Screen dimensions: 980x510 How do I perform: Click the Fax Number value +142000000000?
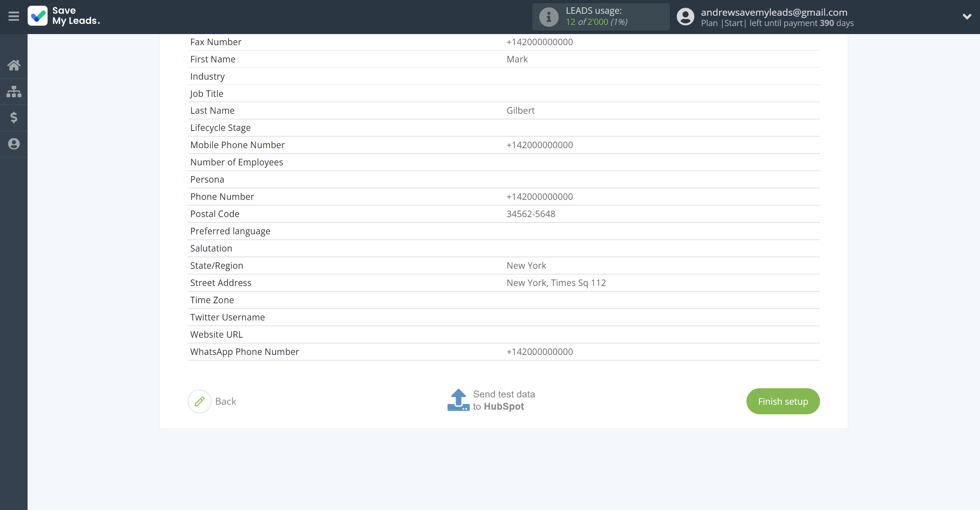point(540,42)
